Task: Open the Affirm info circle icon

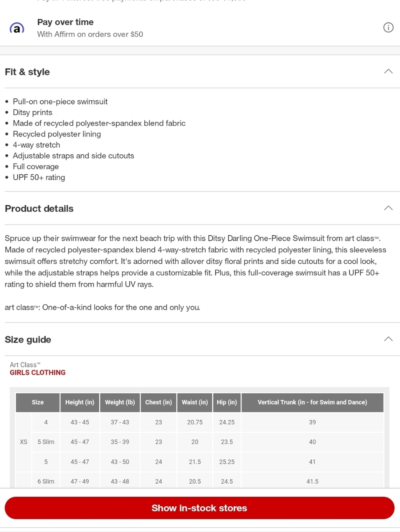Action: click(x=388, y=28)
